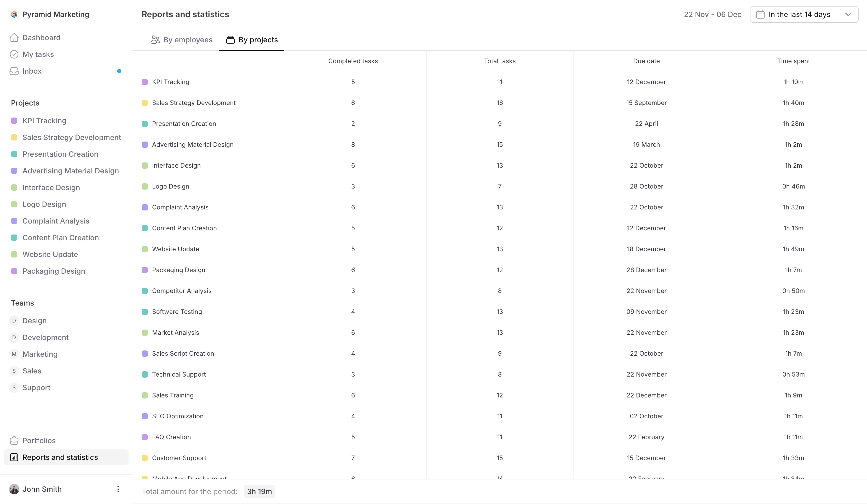Image resolution: width=867 pixels, height=504 pixels.
Task: Open the Inbox icon in the sidebar
Action: click(14, 71)
